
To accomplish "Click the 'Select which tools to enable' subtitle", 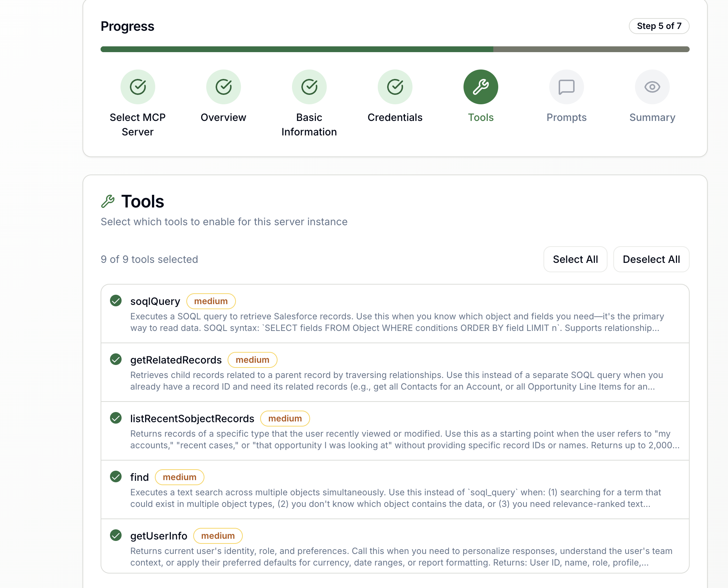I will pyautogui.click(x=224, y=222).
